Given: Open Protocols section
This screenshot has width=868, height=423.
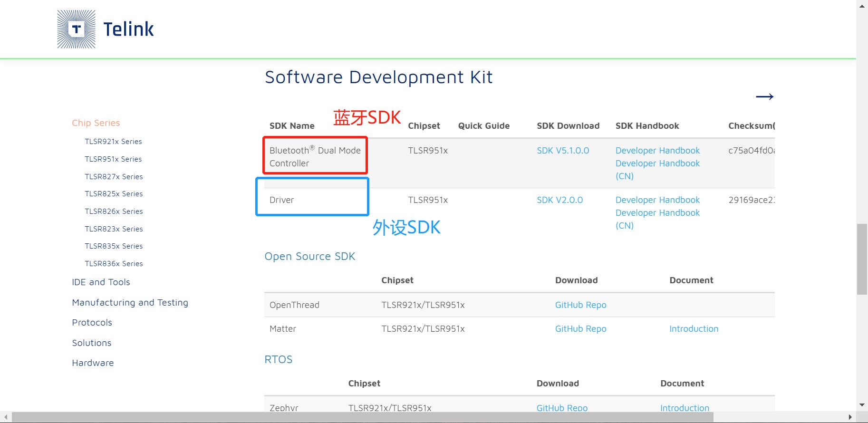Looking at the screenshot, I should tap(92, 323).
